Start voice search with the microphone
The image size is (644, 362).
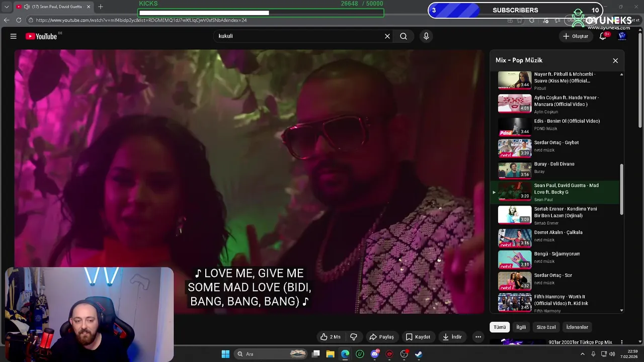click(426, 36)
